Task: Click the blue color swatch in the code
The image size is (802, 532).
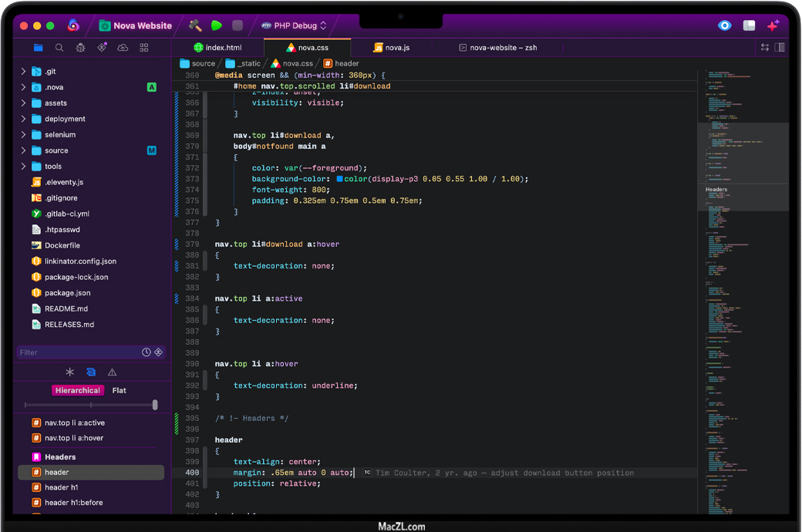Action: point(340,179)
